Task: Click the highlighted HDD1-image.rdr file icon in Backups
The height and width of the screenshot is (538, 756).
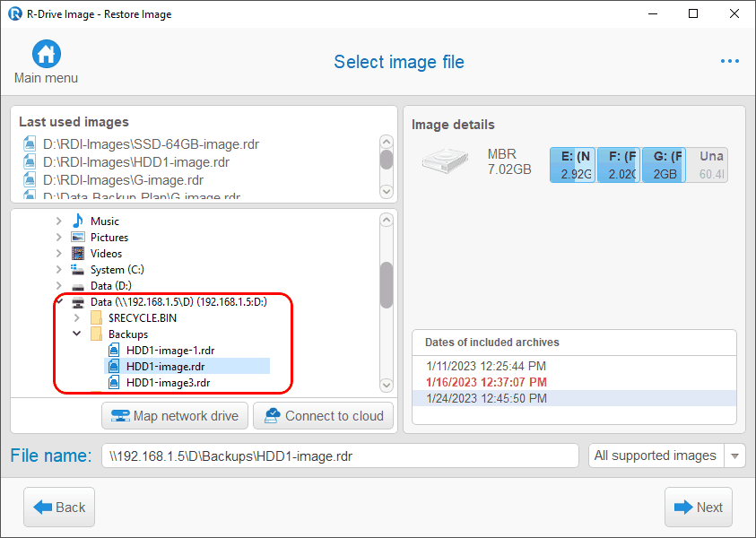Action: click(114, 367)
